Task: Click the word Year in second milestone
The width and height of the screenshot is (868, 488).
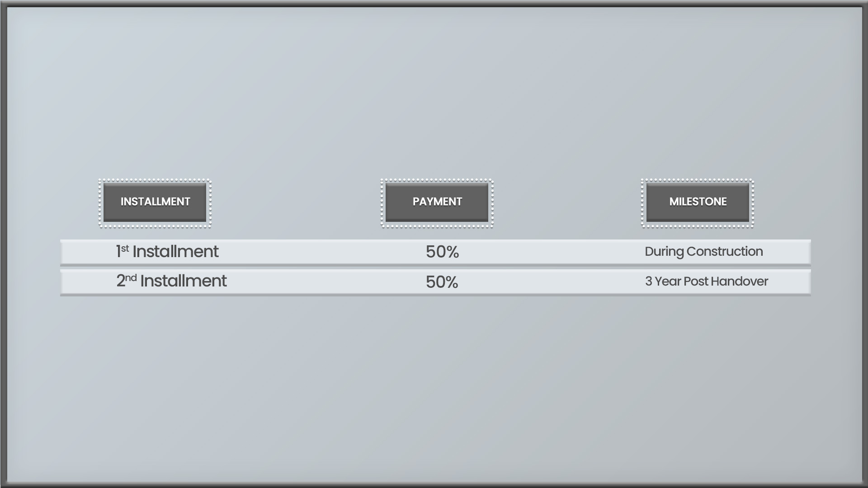Action: 668,281
